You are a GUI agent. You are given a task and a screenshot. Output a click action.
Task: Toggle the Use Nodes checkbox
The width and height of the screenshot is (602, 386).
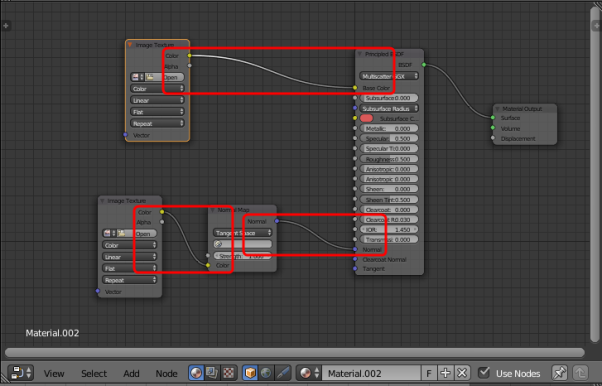pyautogui.click(x=484, y=373)
